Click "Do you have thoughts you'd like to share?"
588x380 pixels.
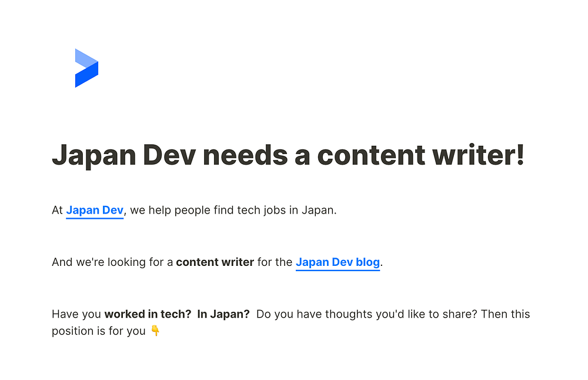366,314
